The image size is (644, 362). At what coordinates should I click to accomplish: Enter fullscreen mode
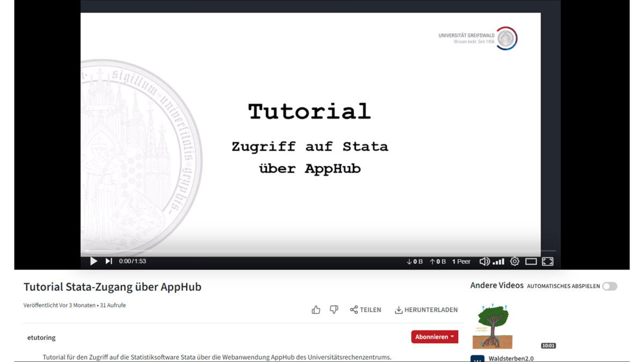(x=547, y=262)
